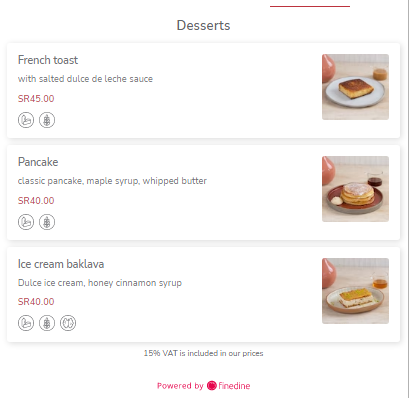The image size is (410, 398).
Task: Click the Powered by finedine link
Action: coord(204,386)
